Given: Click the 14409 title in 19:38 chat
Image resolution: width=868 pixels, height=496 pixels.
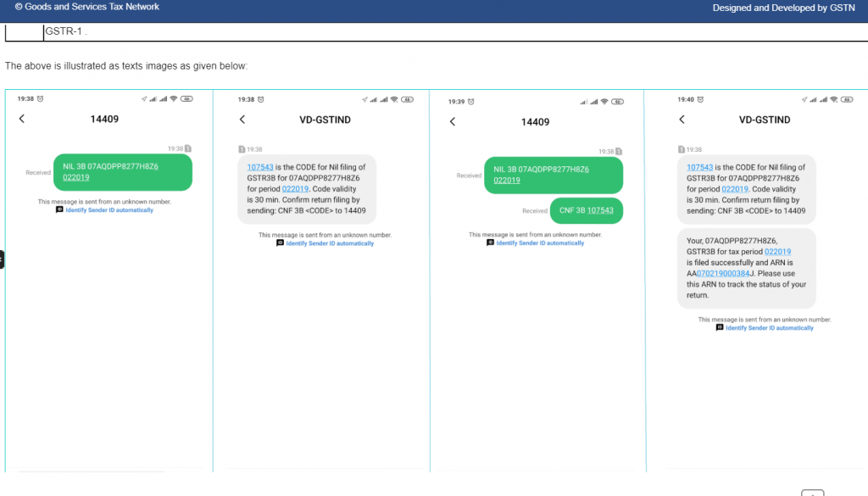Looking at the screenshot, I should coord(104,119).
